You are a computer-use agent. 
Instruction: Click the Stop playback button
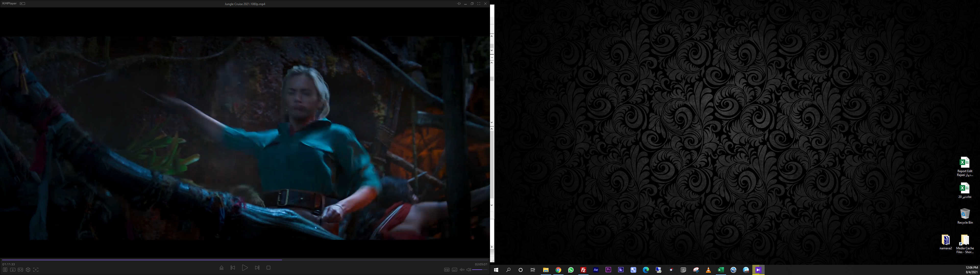coord(268,268)
